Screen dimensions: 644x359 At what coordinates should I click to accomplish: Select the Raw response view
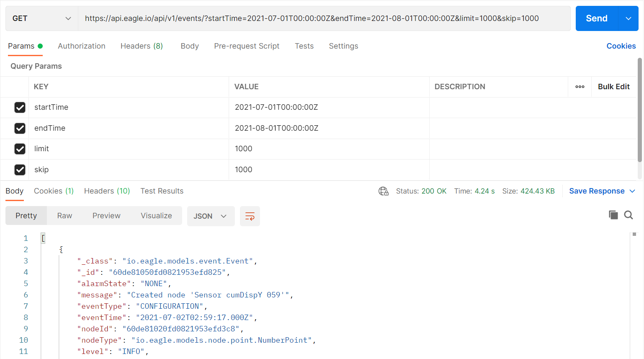(64, 215)
